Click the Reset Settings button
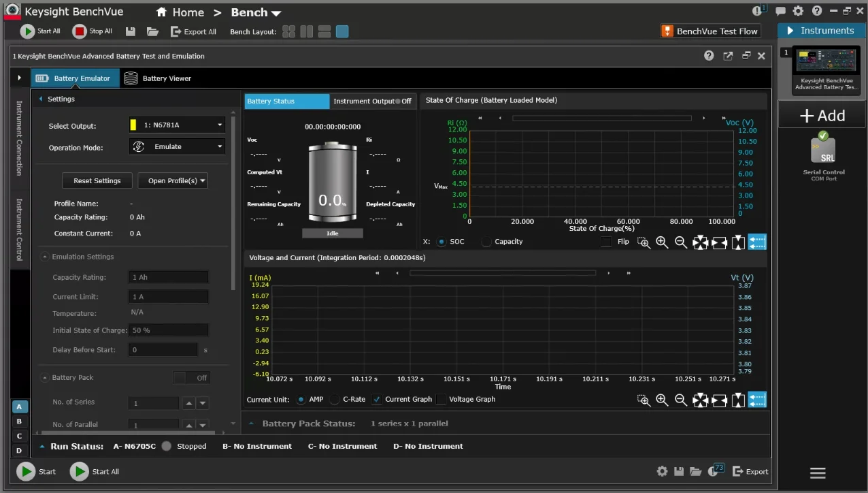The height and width of the screenshot is (493, 868). (97, 180)
